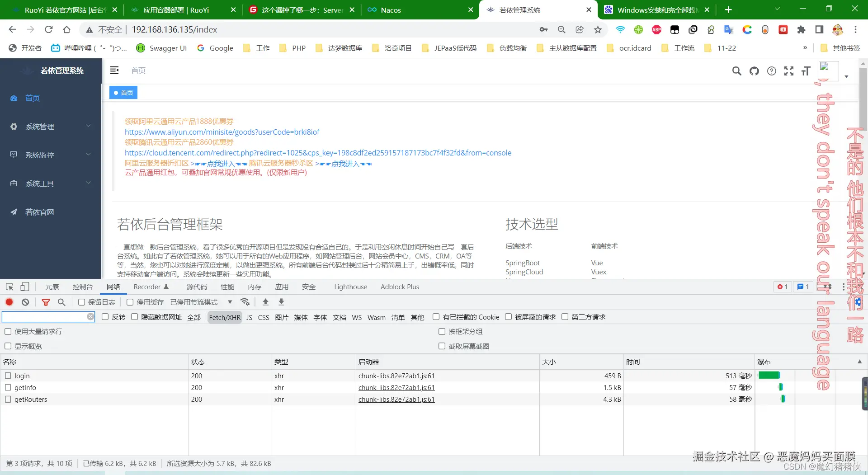Enable the 停用缓存 checkbox
Screen dimensions: 868x475
click(x=130, y=302)
